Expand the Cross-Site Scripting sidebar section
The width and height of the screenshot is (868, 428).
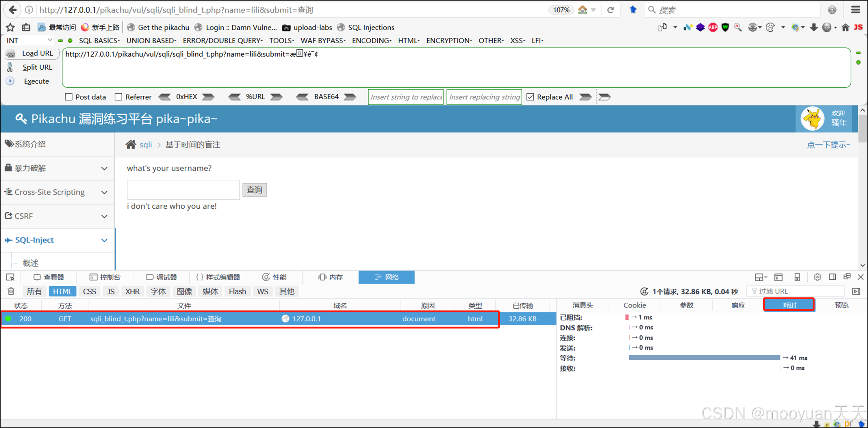coord(57,192)
